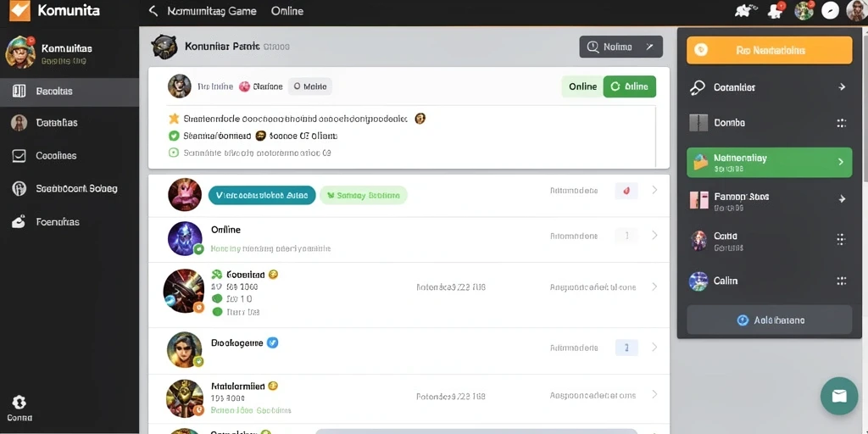This screenshot has height=434, width=868.
Task: Open the dots menu next to Comba
Action: 842,123
